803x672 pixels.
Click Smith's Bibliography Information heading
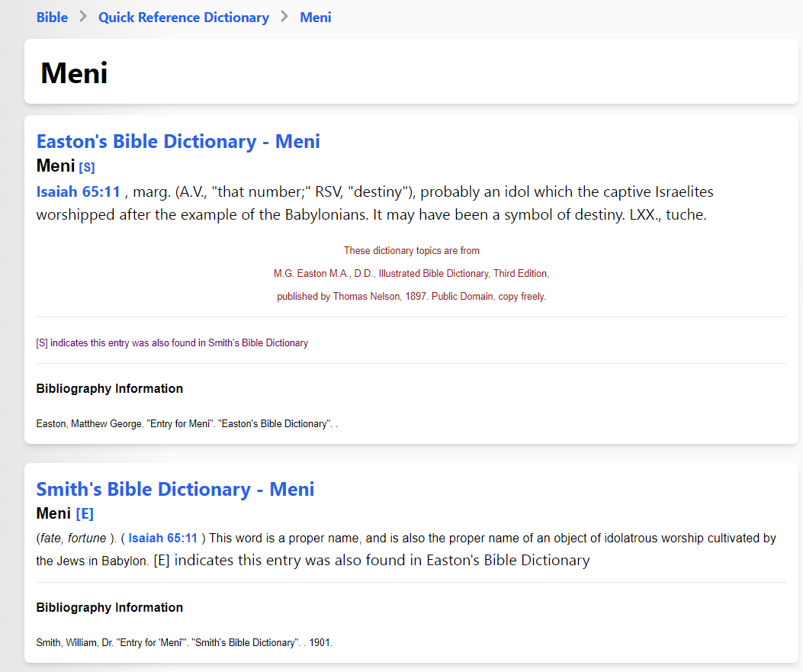tap(110, 607)
